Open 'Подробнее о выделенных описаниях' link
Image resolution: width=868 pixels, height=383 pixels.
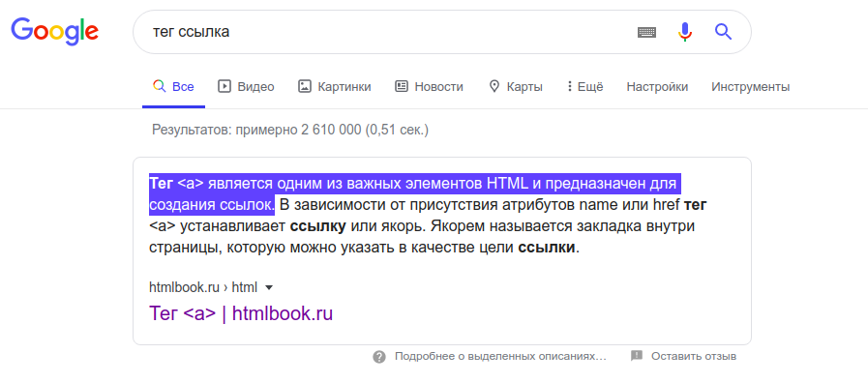click(500, 357)
